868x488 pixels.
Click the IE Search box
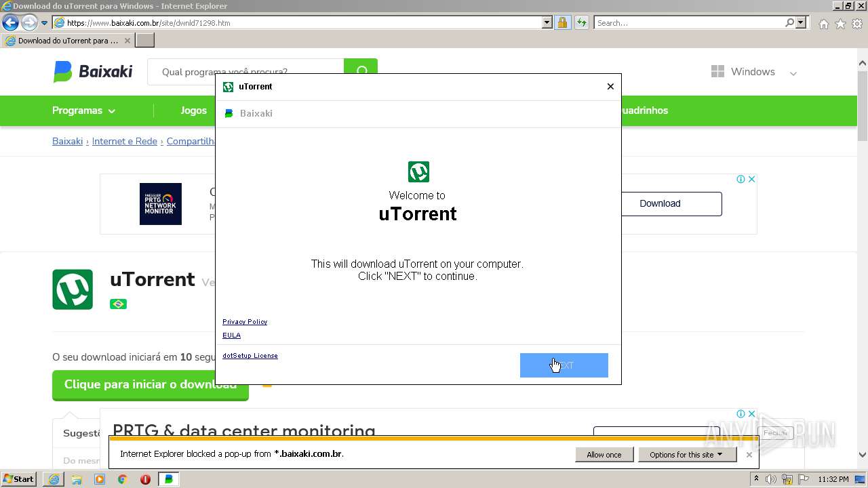(688, 23)
